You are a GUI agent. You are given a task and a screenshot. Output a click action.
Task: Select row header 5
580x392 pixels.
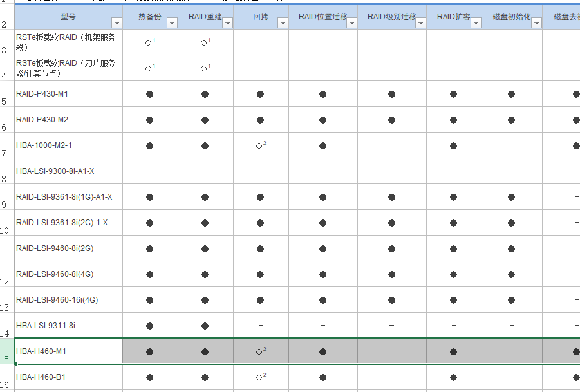(x=6, y=94)
